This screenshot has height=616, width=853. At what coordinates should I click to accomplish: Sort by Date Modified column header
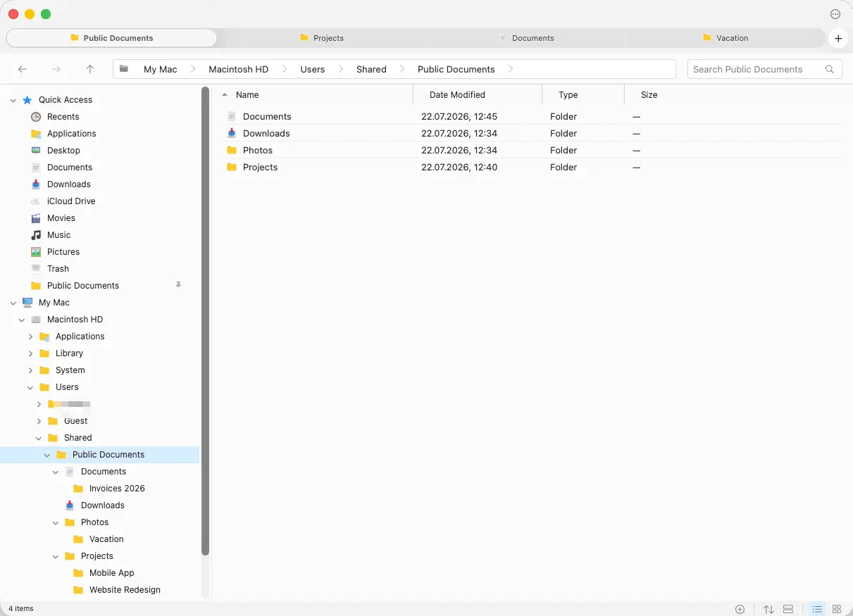coord(457,94)
